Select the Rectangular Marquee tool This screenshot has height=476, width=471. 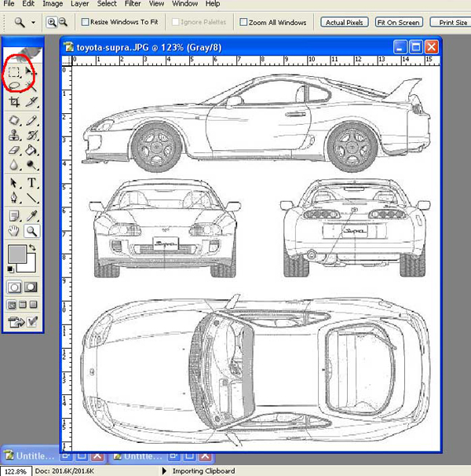pyautogui.click(x=13, y=72)
